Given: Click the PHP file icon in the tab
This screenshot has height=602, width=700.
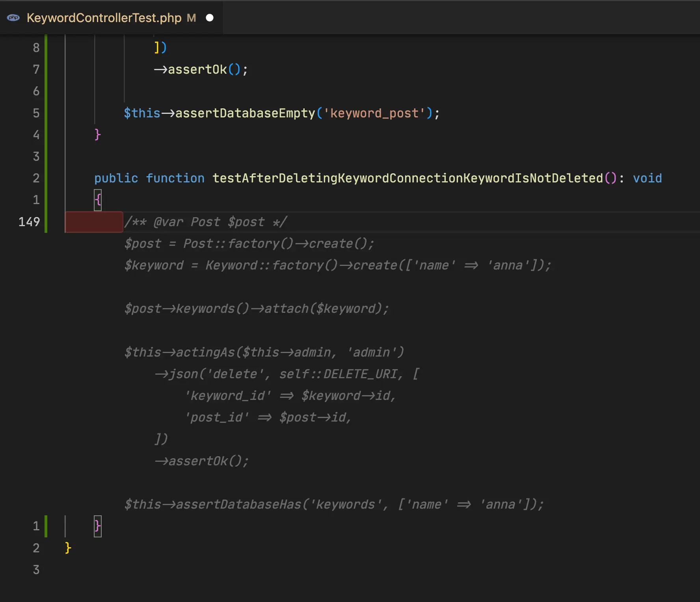Looking at the screenshot, I should coord(13,18).
